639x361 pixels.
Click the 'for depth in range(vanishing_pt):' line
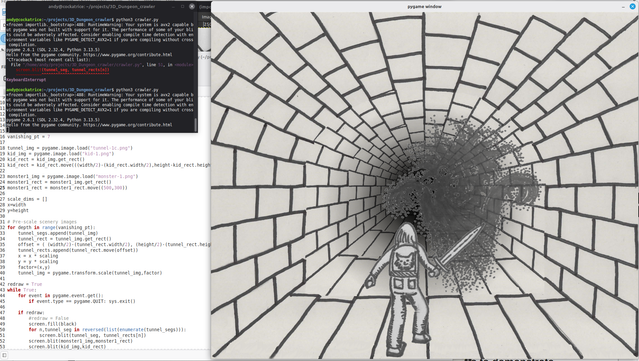51,227
